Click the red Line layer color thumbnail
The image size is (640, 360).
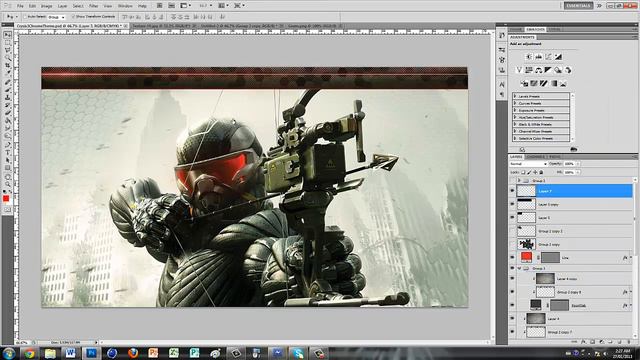527,257
